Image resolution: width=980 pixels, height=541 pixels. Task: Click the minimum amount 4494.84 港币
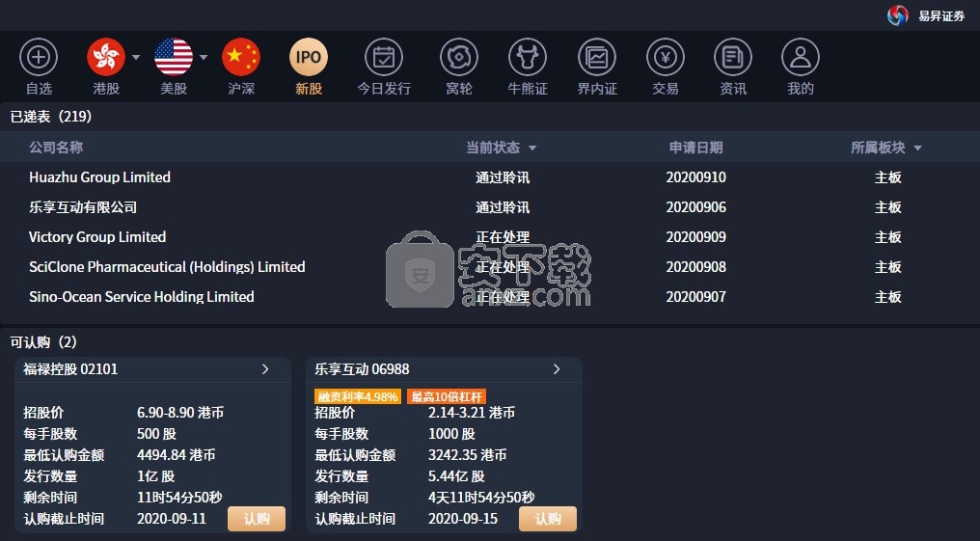point(176,455)
